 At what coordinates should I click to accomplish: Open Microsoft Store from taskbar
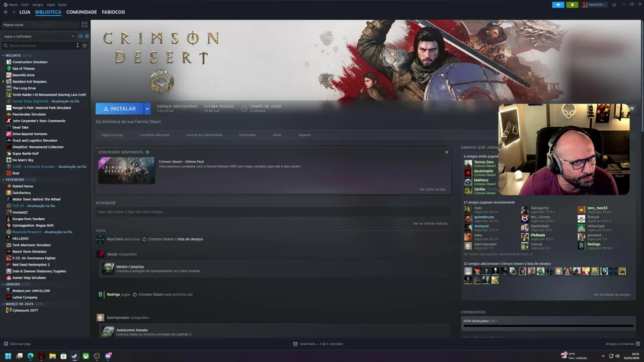point(63,356)
